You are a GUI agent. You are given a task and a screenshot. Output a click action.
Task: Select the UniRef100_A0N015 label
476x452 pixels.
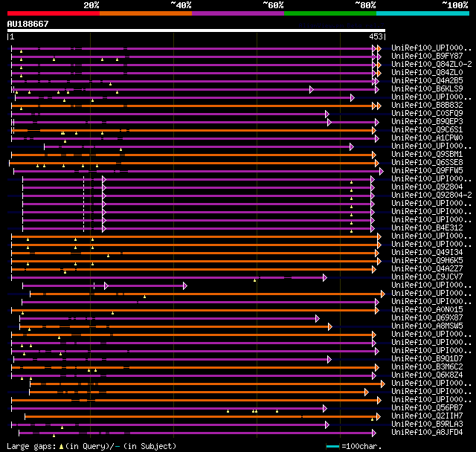click(x=427, y=310)
